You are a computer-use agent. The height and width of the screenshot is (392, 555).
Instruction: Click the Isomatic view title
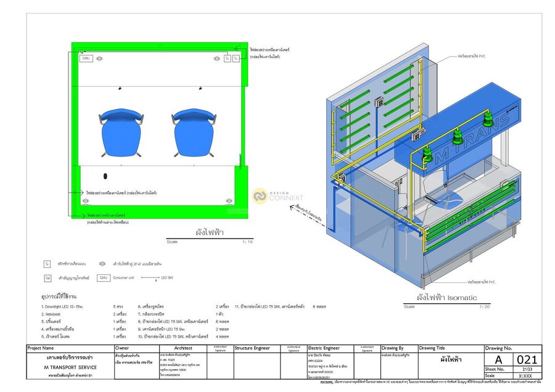(x=446, y=298)
